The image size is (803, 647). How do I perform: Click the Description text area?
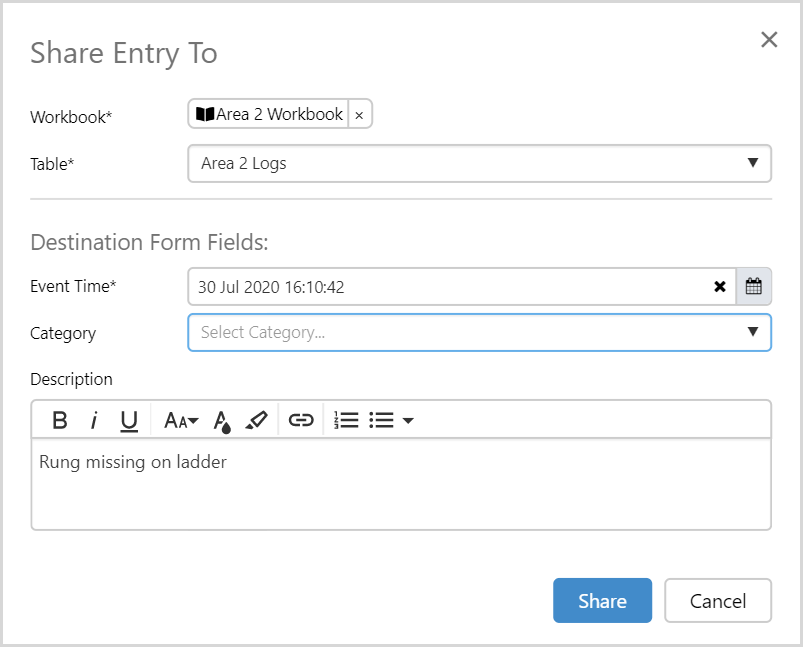(401, 483)
